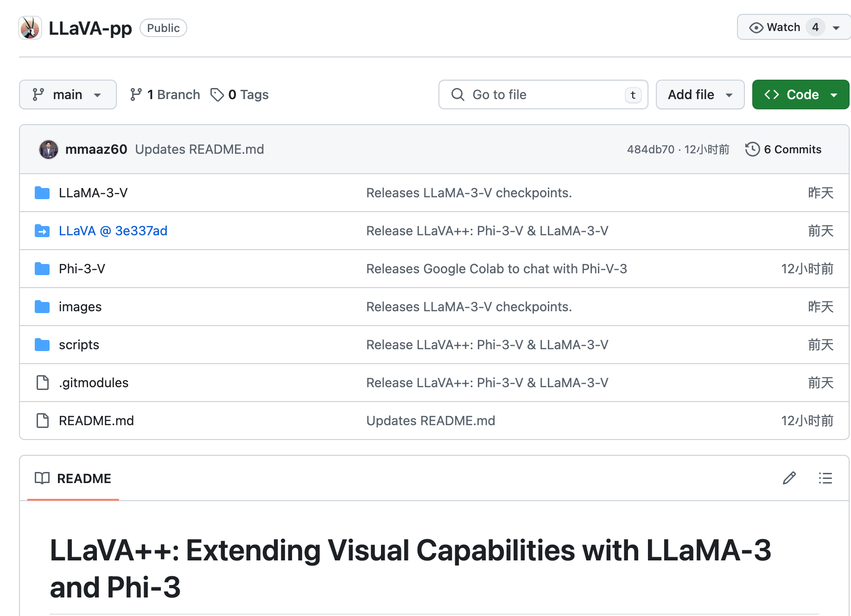The width and height of the screenshot is (851, 616).
Task: Click the Watch button label
Action: click(x=783, y=27)
